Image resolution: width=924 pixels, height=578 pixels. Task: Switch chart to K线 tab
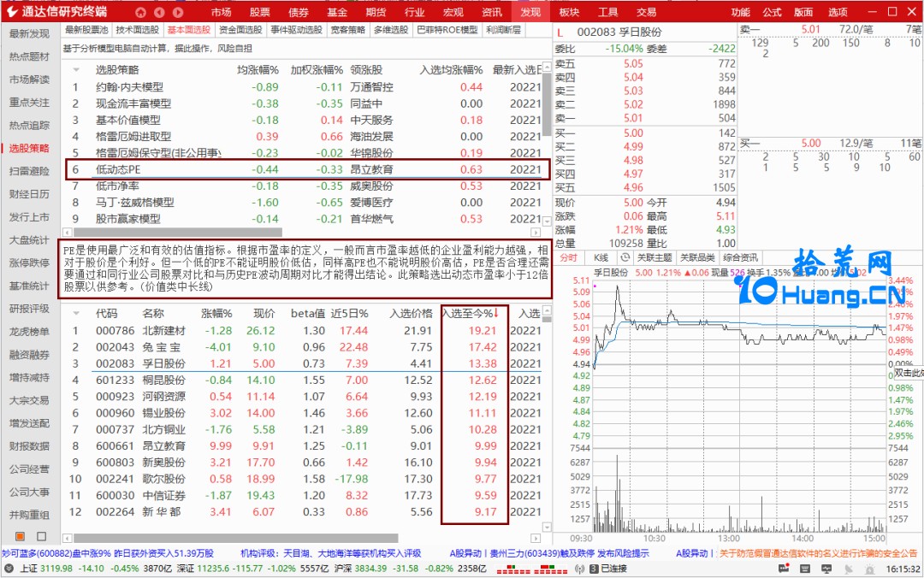[x=601, y=257]
